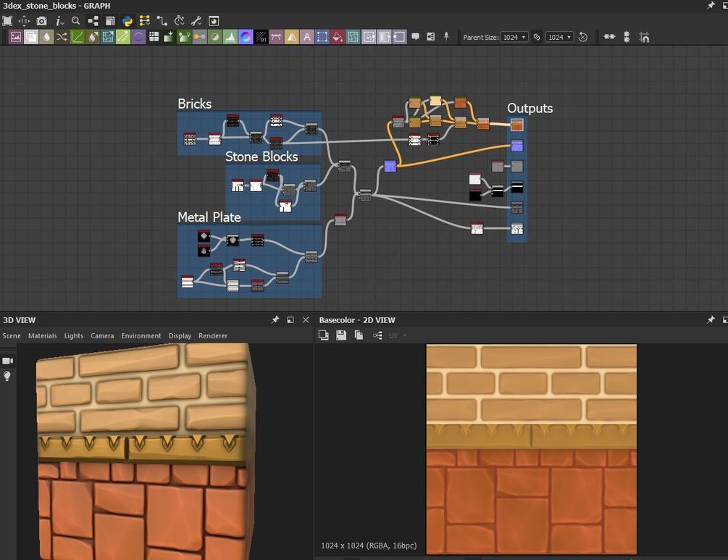Toggle snap nodes to grid
This screenshot has height=560, width=728.
(644, 37)
